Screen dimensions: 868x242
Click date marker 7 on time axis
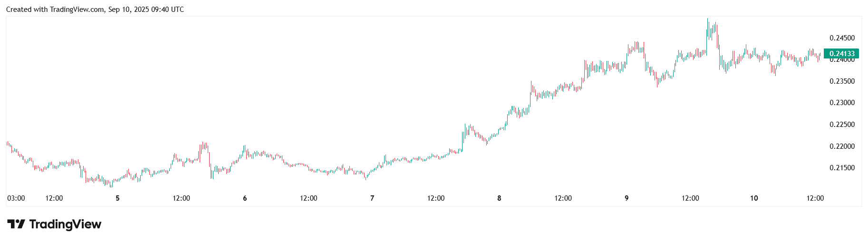click(372, 198)
